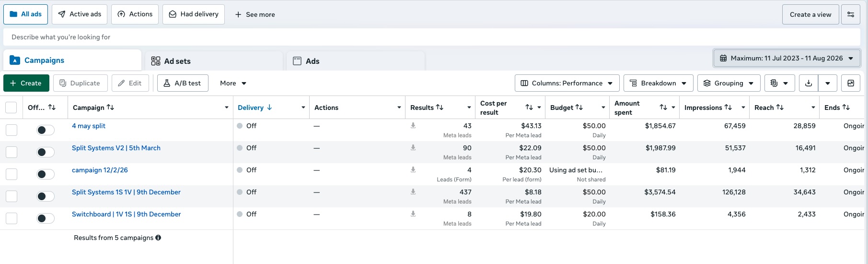Open the 4 may split campaign link
Screen dimensions: 868x264
click(89, 126)
